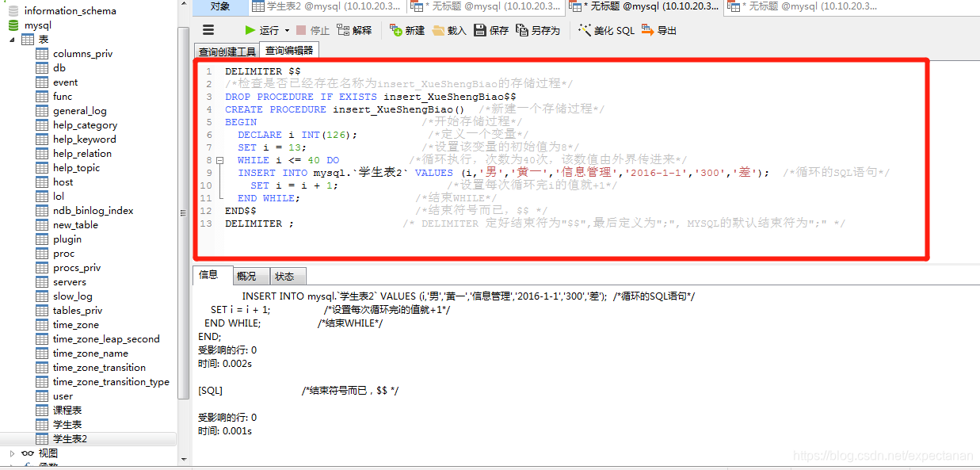Create a new query with 新建

[x=407, y=30]
